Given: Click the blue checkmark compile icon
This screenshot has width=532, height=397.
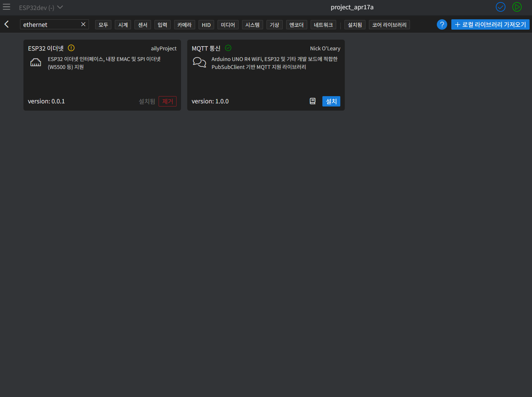Looking at the screenshot, I should (x=500, y=7).
